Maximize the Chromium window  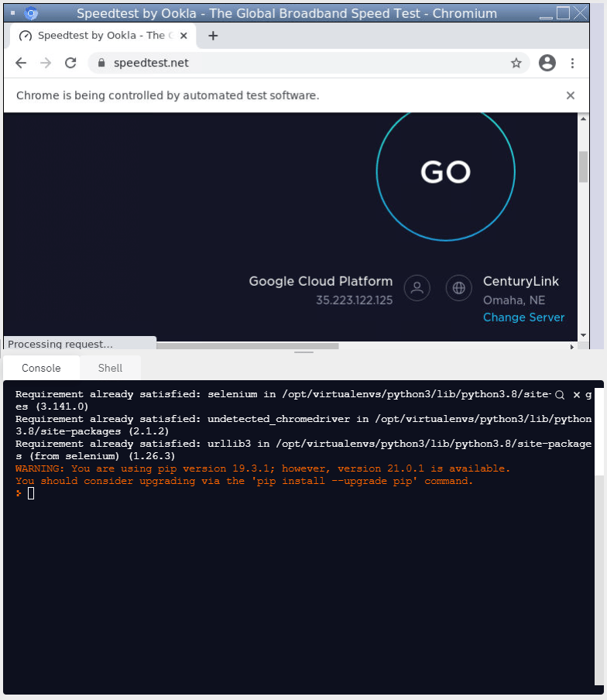tap(564, 13)
